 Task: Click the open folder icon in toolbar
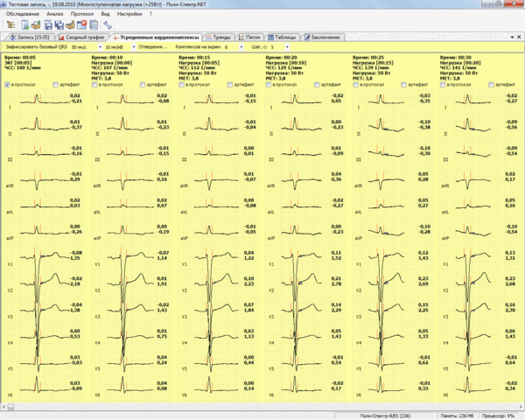[x=36, y=24]
